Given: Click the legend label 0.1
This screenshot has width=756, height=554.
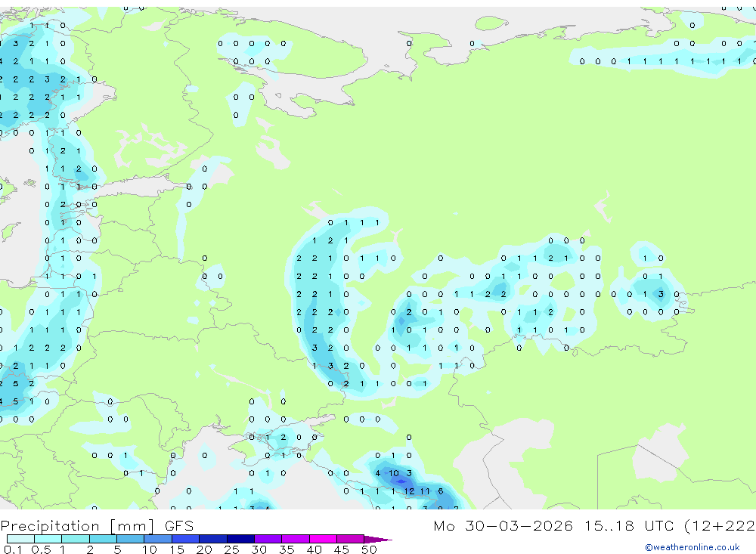Looking at the screenshot, I should 13,549.
